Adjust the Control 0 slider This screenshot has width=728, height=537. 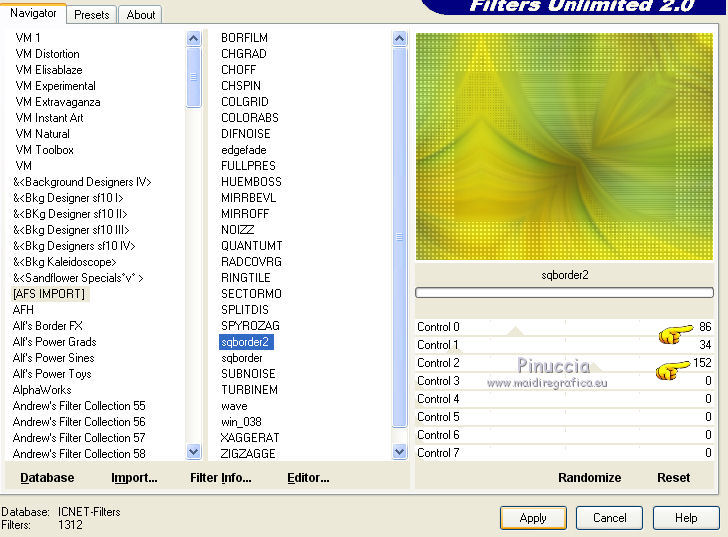click(x=564, y=327)
